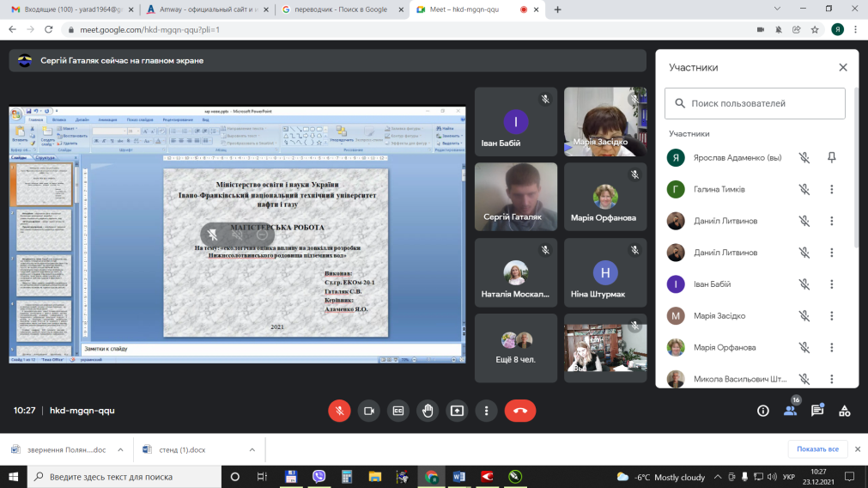Open options menu for Галина Тимків

tap(831, 189)
